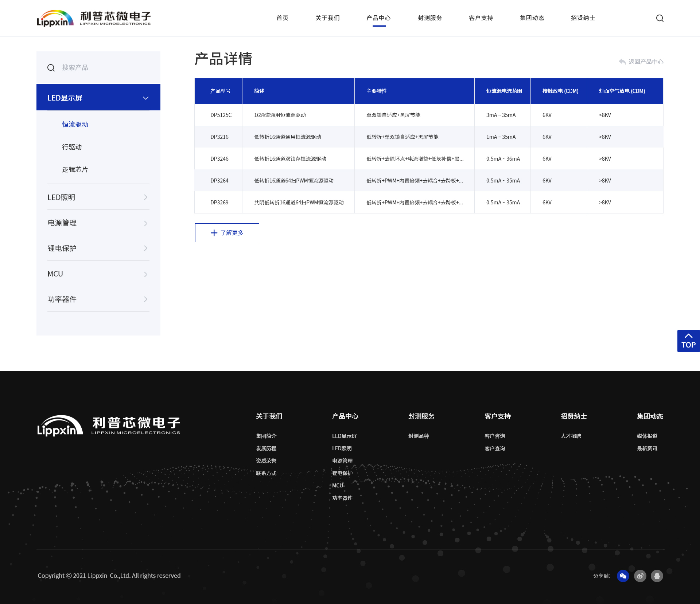
Task: Expand the 电源管理 category
Action: click(x=145, y=223)
